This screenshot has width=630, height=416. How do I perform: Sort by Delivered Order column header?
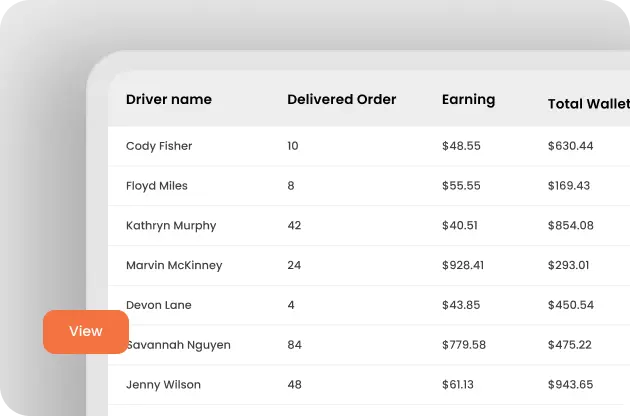[342, 99]
